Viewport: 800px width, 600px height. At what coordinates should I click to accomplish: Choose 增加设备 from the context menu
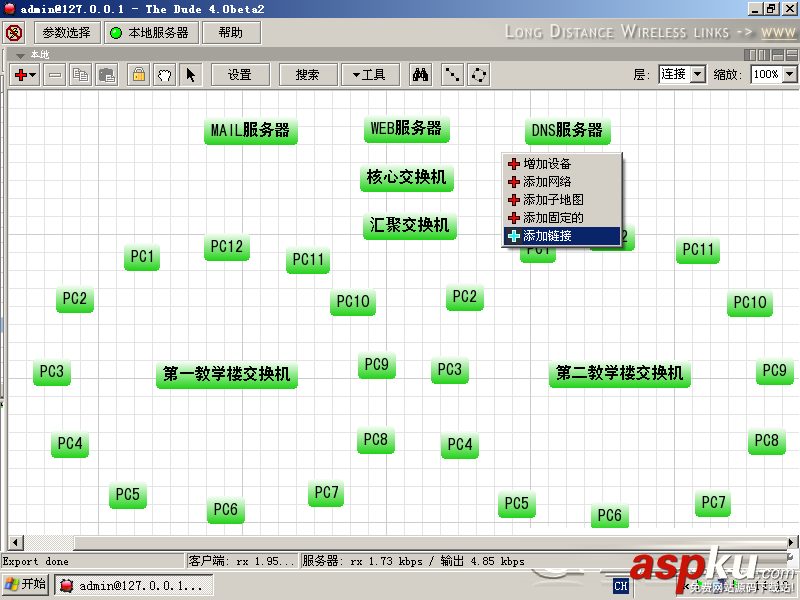click(562, 164)
